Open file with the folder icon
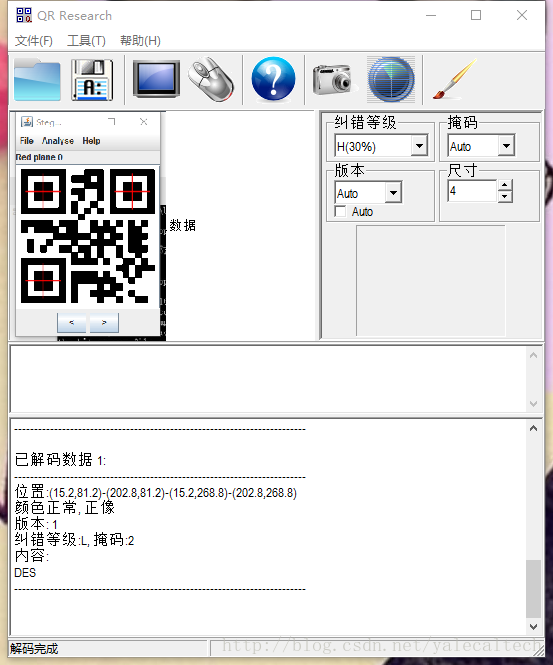 coord(37,80)
